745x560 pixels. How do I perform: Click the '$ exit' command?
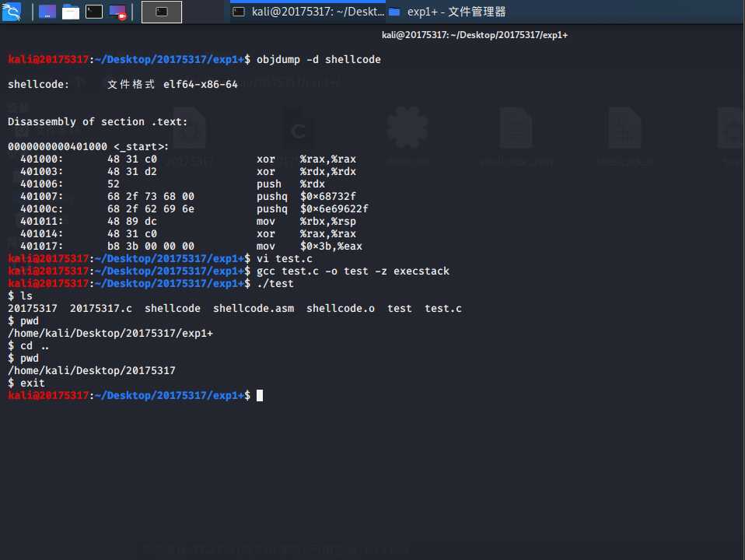coord(26,383)
